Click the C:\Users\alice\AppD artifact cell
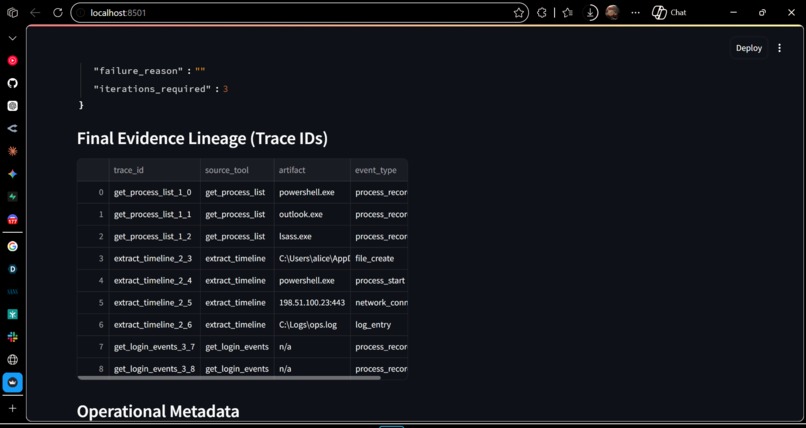 312,258
